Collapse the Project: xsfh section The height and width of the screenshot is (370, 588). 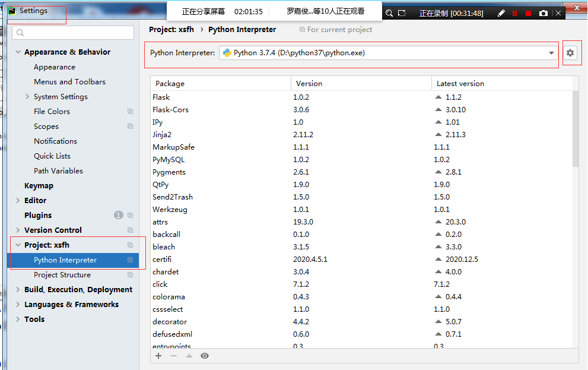pos(18,245)
